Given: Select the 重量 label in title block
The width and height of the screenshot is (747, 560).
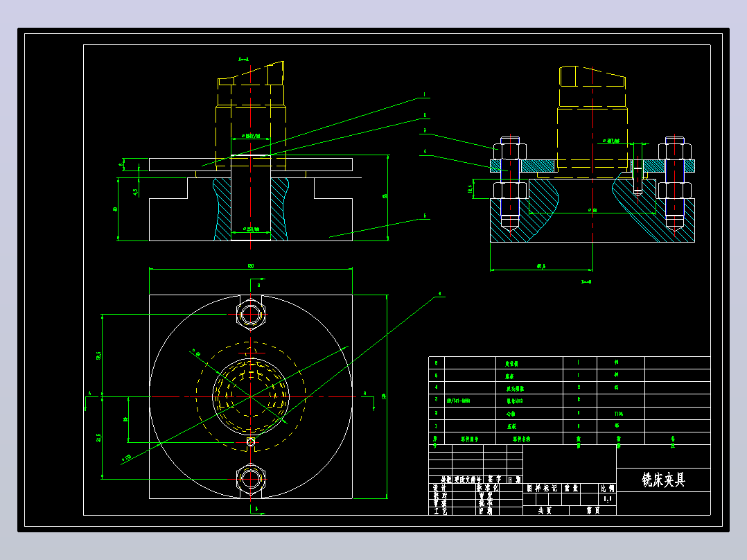Looking at the screenshot, I should point(571,488).
